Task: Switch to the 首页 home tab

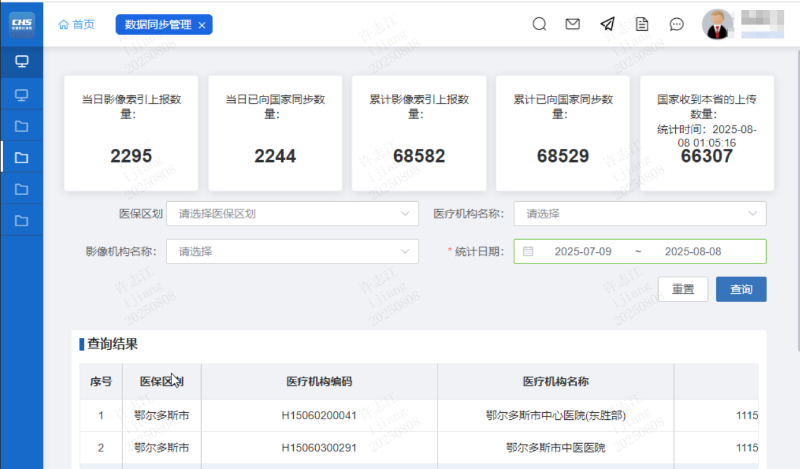Action: tap(77, 25)
